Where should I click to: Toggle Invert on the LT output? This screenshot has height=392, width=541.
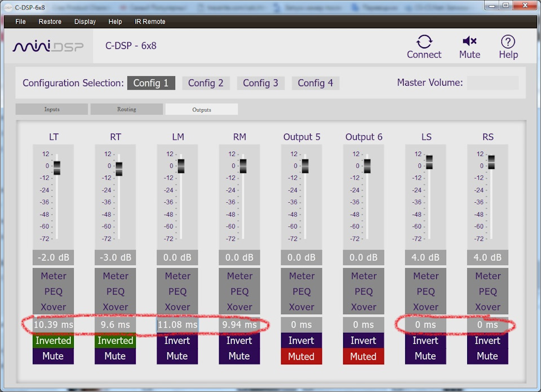point(53,341)
